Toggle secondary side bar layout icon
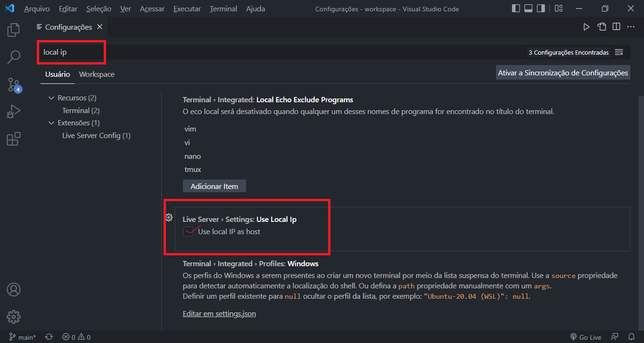Screen dimensions: 644x343 tap(541, 8)
